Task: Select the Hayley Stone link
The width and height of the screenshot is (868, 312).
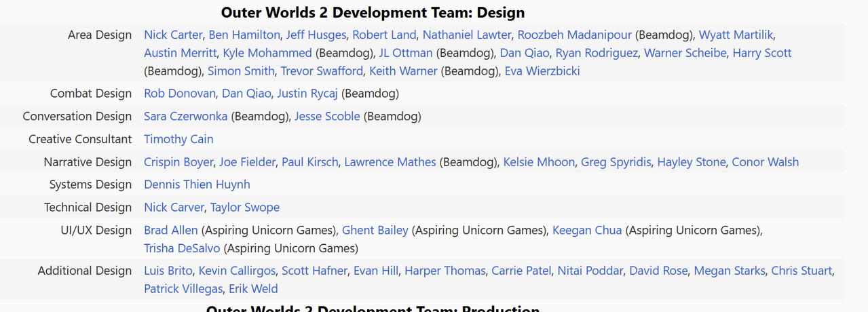Action: pos(692,162)
